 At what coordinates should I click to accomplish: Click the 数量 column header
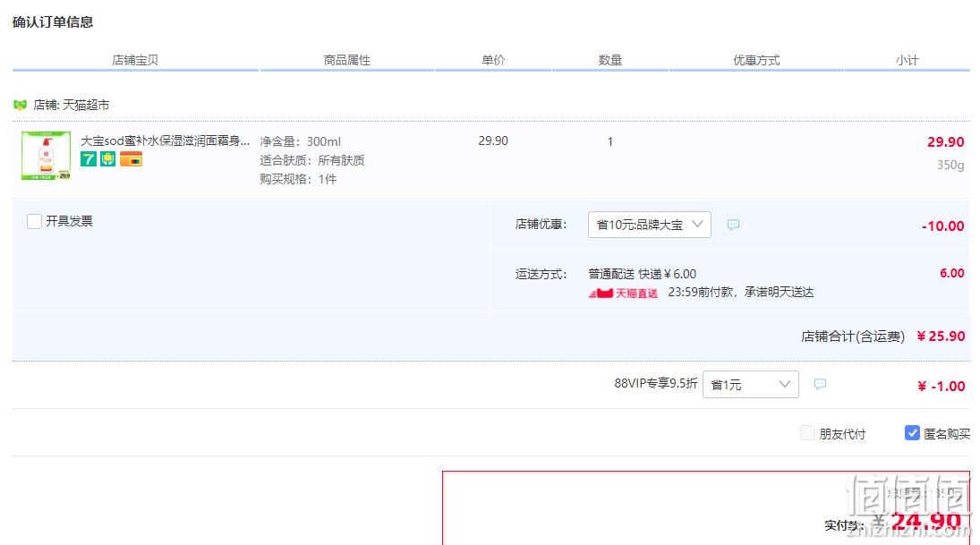coord(610,60)
